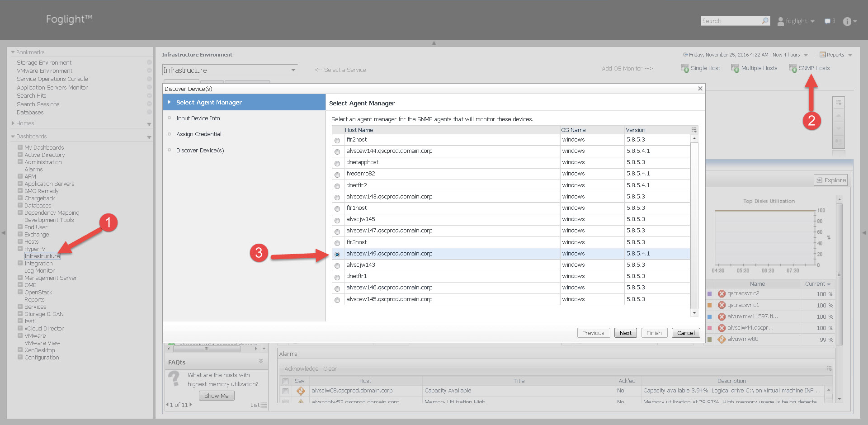868x425 pixels.
Task: Click purple swatch beside qscracsvrlc2
Action: click(709, 294)
